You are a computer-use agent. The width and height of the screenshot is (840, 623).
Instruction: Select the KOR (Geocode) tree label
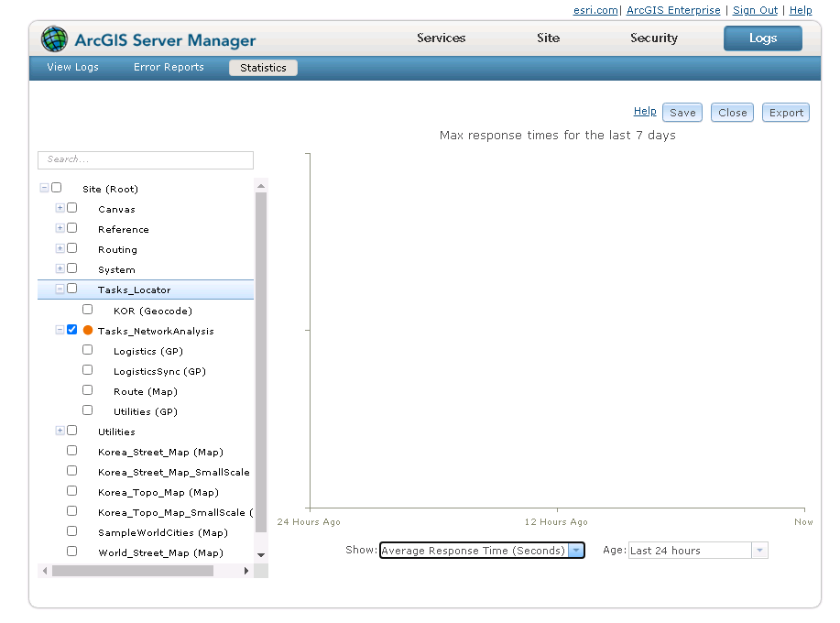[x=153, y=311]
